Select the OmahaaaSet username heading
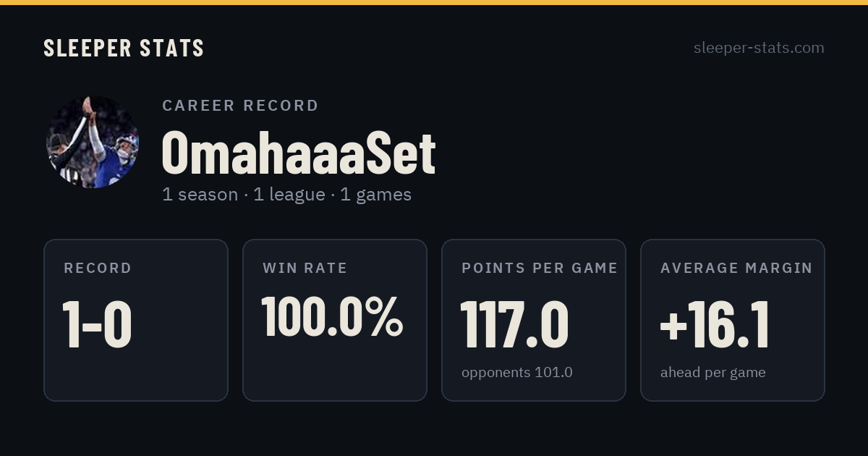868x456 pixels. point(299,153)
